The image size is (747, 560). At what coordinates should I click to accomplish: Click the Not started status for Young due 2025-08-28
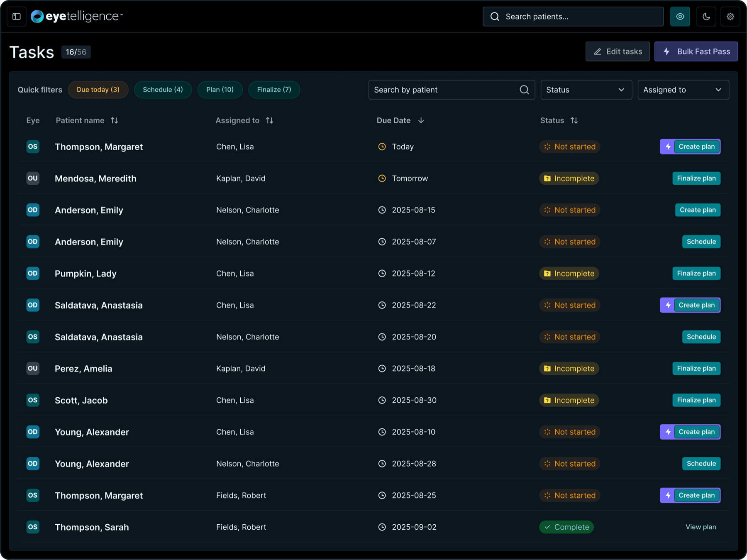pyautogui.click(x=570, y=464)
